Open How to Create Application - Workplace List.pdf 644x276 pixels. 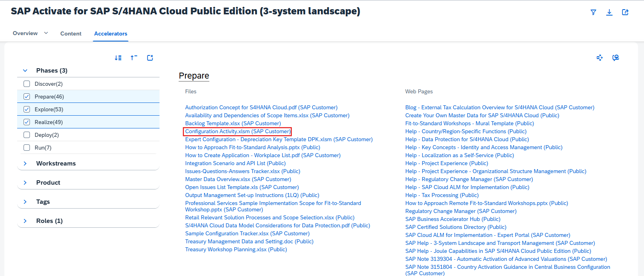point(263,155)
